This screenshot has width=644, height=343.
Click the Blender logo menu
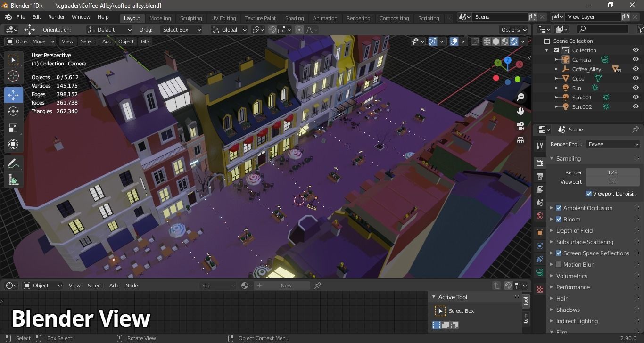[8, 17]
